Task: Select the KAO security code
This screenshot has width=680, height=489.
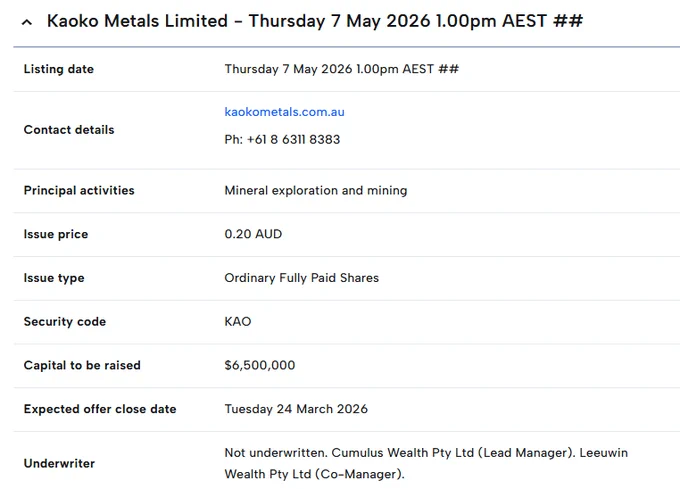Action: point(238,322)
